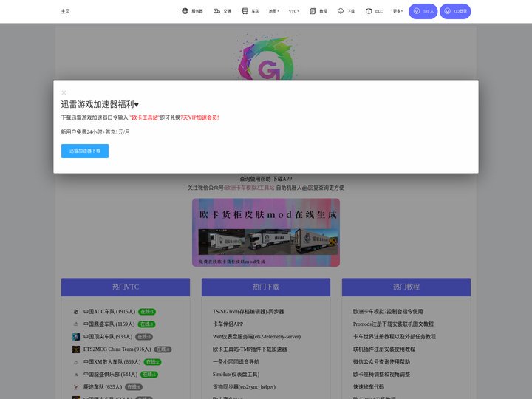The width and height of the screenshot is (532, 399).
Task: Expand the 地图 dropdown menu
Action: coord(274,11)
